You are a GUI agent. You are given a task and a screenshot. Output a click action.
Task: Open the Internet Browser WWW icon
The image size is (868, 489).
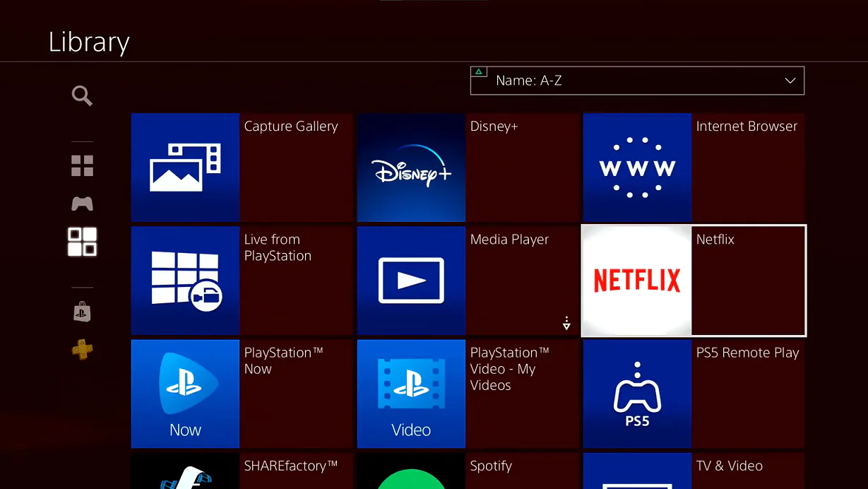point(637,167)
